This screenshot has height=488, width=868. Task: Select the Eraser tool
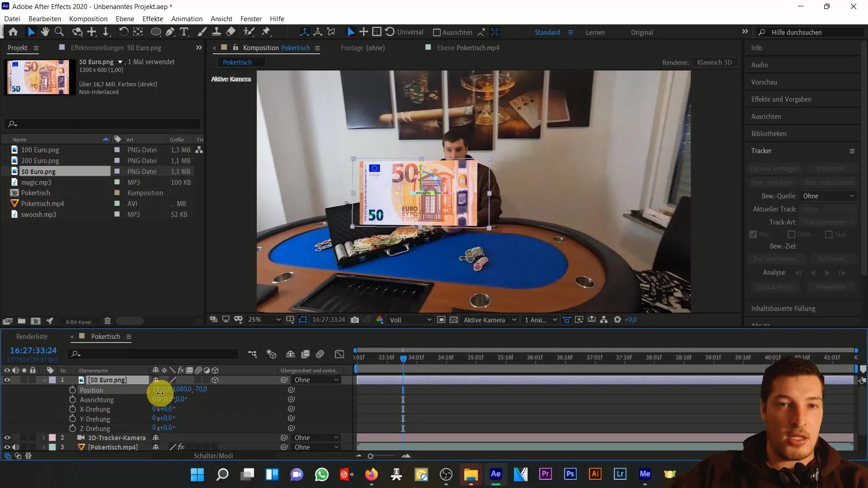coord(231,32)
